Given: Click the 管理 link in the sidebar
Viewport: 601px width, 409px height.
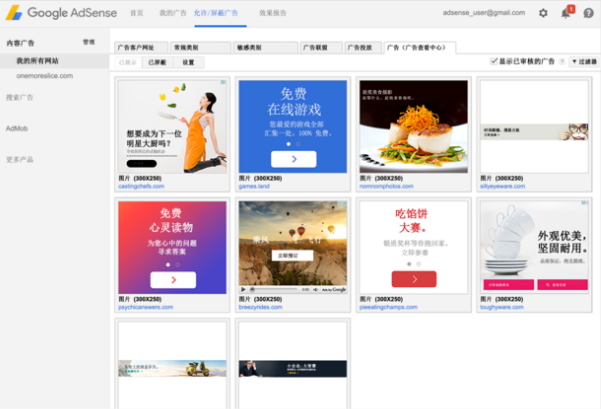Looking at the screenshot, I should pyautogui.click(x=89, y=43).
